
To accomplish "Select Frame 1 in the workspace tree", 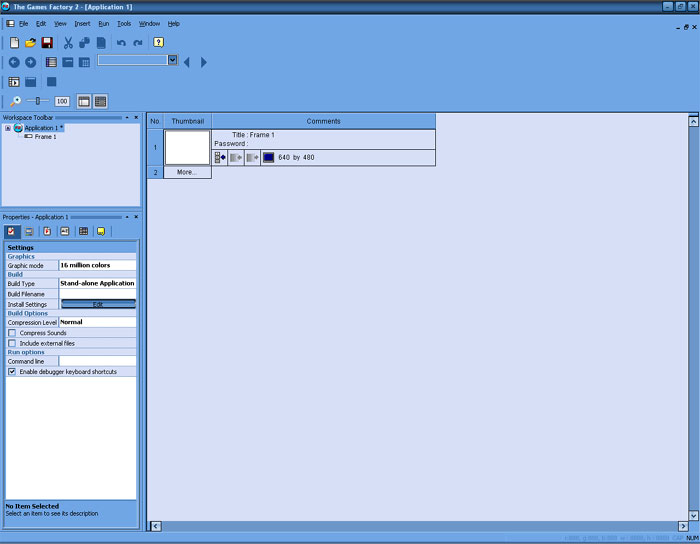I will coord(46,137).
